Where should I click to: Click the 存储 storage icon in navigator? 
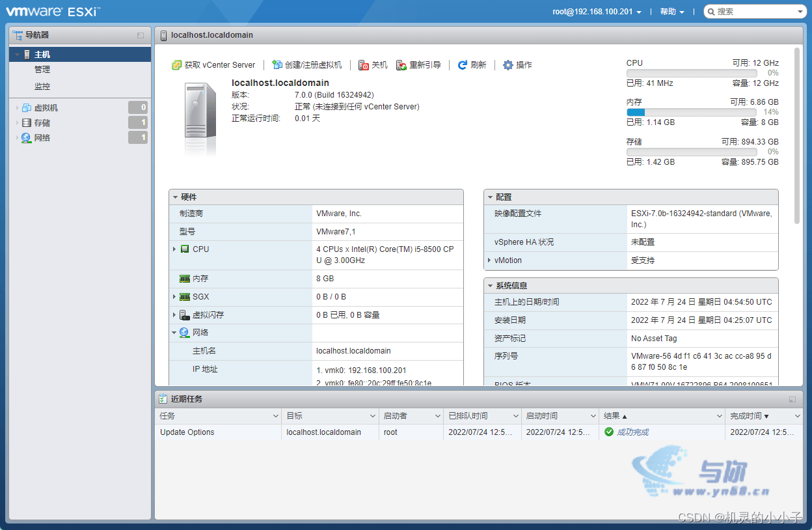tap(27, 123)
